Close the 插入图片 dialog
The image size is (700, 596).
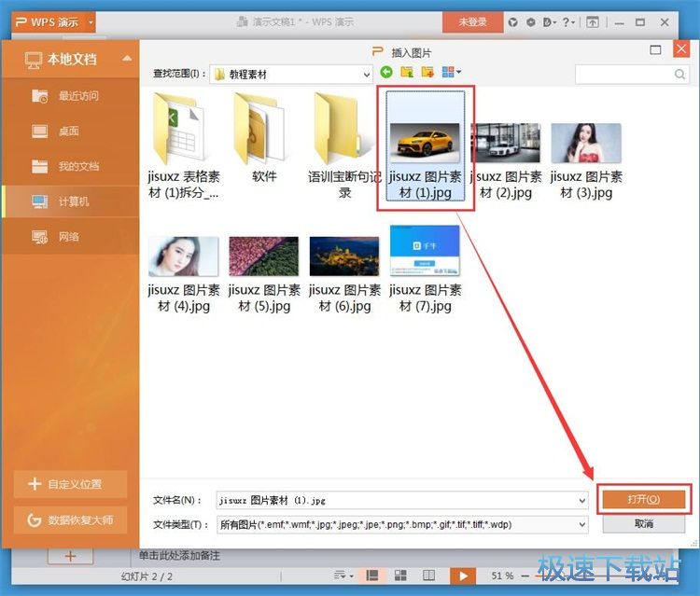click(681, 49)
